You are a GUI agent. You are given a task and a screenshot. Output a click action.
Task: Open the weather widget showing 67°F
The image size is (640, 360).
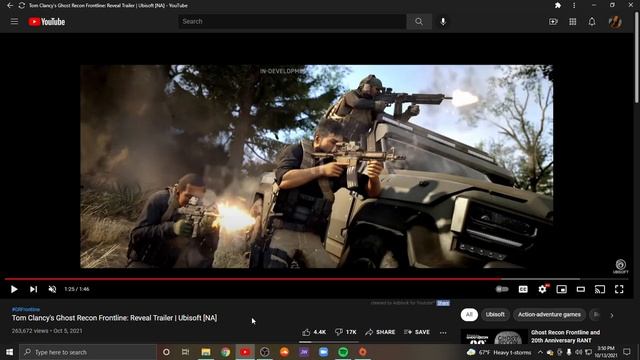(499, 352)
